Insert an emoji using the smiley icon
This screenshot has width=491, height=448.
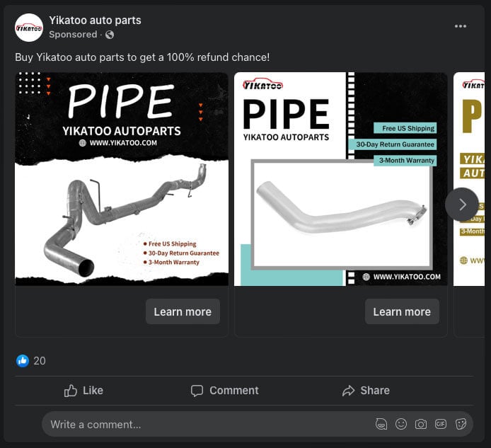(x=401, y=424)
